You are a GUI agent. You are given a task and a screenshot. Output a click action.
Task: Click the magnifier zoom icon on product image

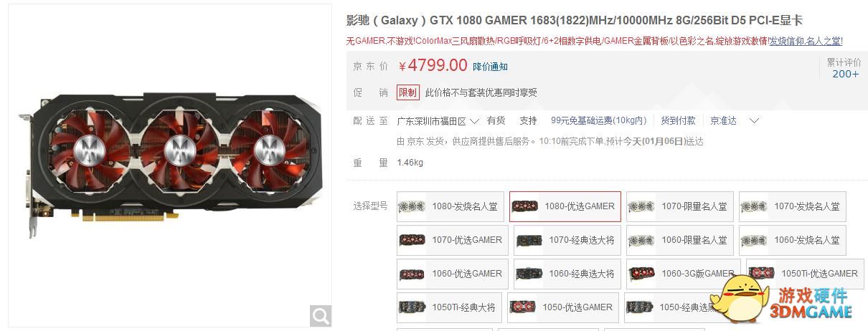click(x=320, y=315)
